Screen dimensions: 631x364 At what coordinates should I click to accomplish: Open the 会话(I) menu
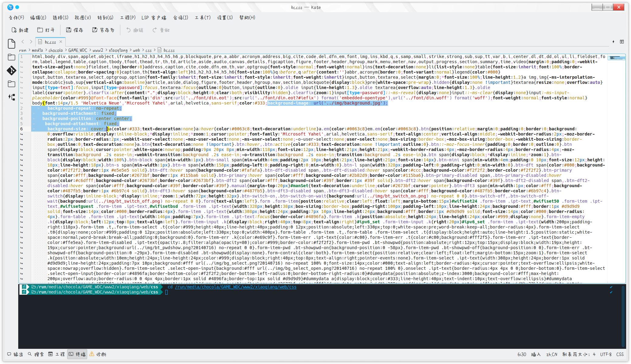(x=180, y=18)
